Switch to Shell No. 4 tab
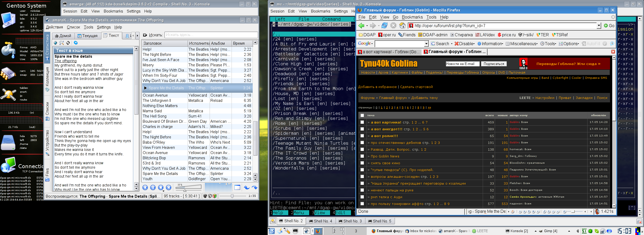This screenshot has height=235, width=644. click(x=320, y=221)
